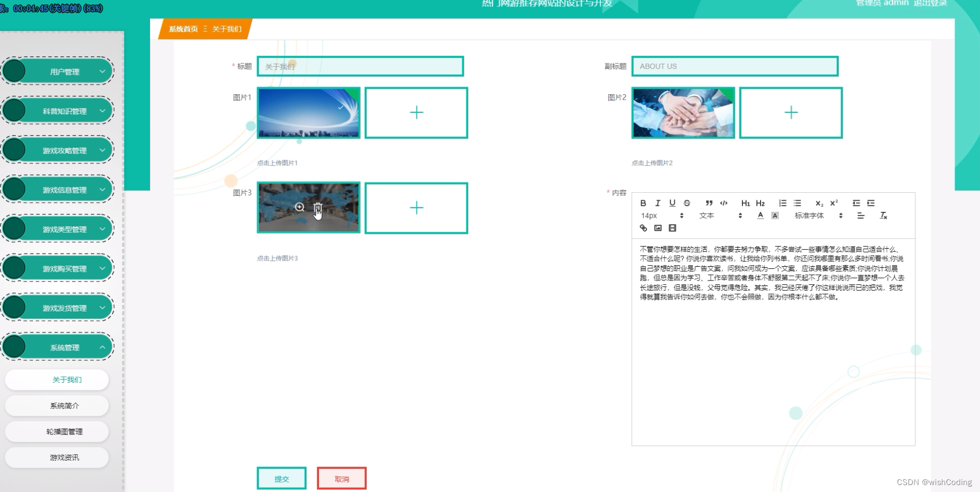Open the 轮播图管理 menu item

point(64,431)
